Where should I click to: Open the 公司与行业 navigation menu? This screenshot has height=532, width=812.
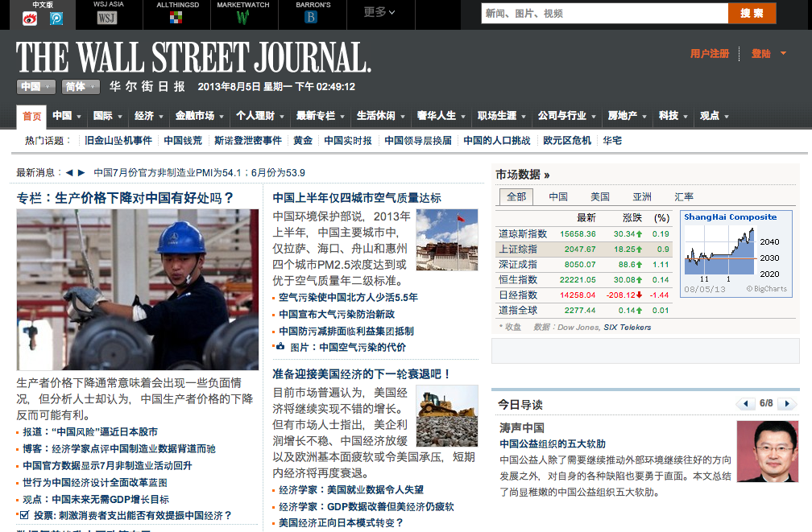(562, 116)
